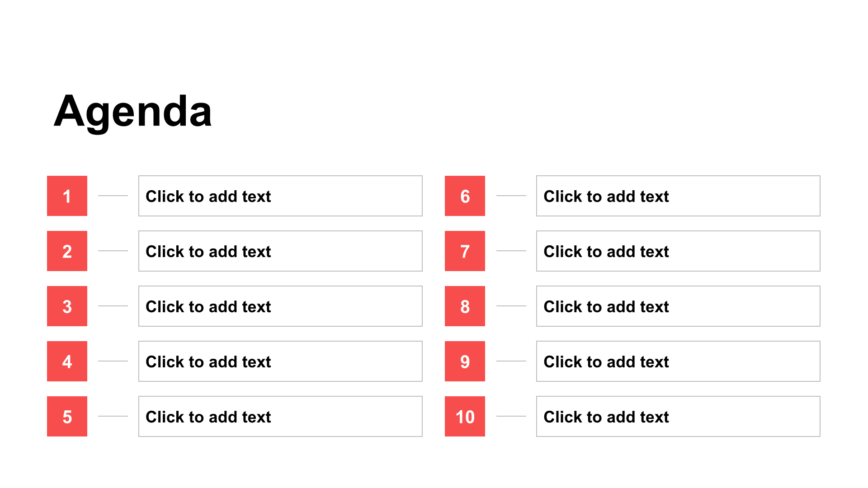Image resolution: width=868 pixels, height=488 pixels.
Task: Click the text placeholder beside number 6
Action: [x=678, y=196]
